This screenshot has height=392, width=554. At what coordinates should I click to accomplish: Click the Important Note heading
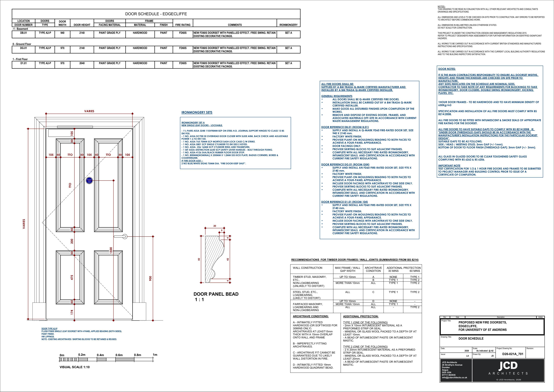449,166
